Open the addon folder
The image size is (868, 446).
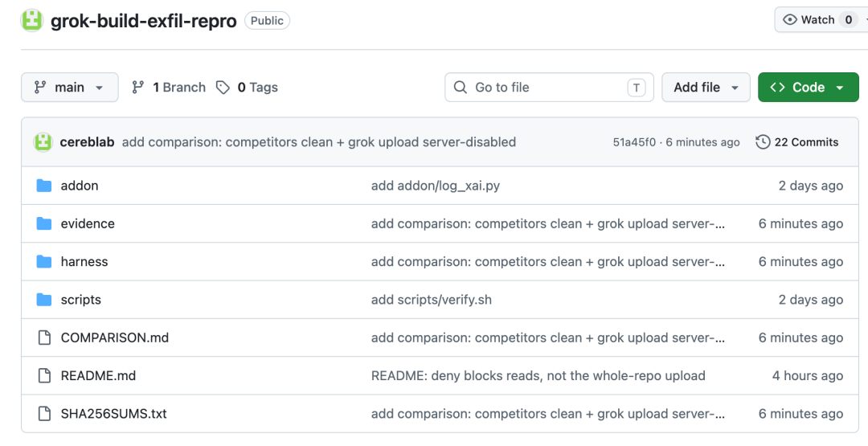(80, 186)
